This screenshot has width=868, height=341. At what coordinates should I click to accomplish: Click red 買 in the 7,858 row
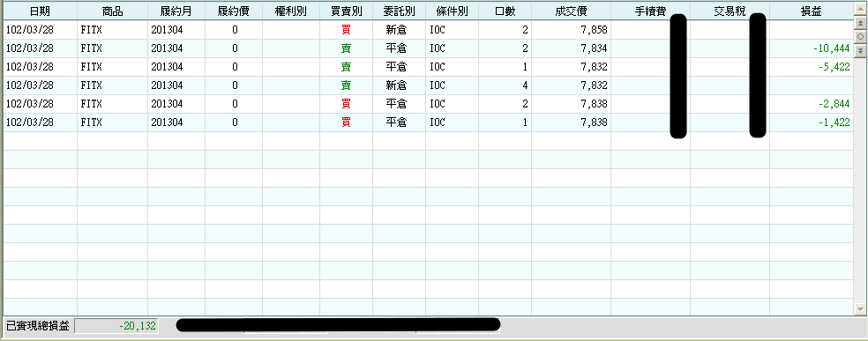(x=346, y=30)
